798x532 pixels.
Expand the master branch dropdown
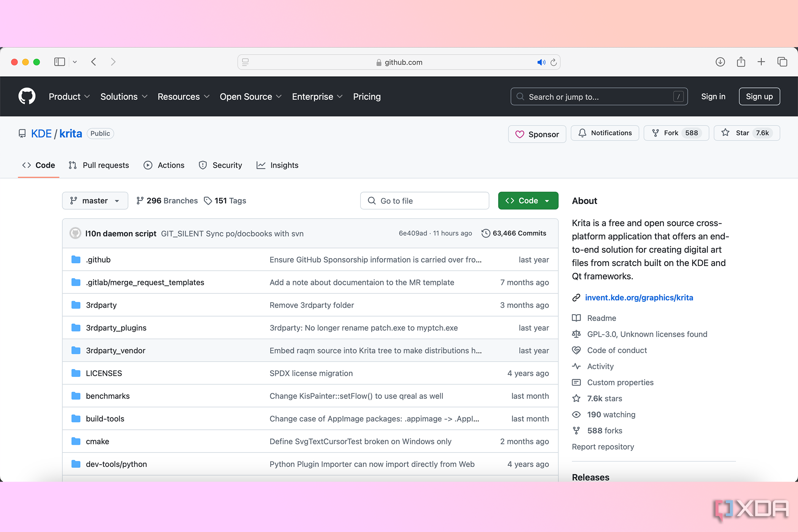point(95,200)
